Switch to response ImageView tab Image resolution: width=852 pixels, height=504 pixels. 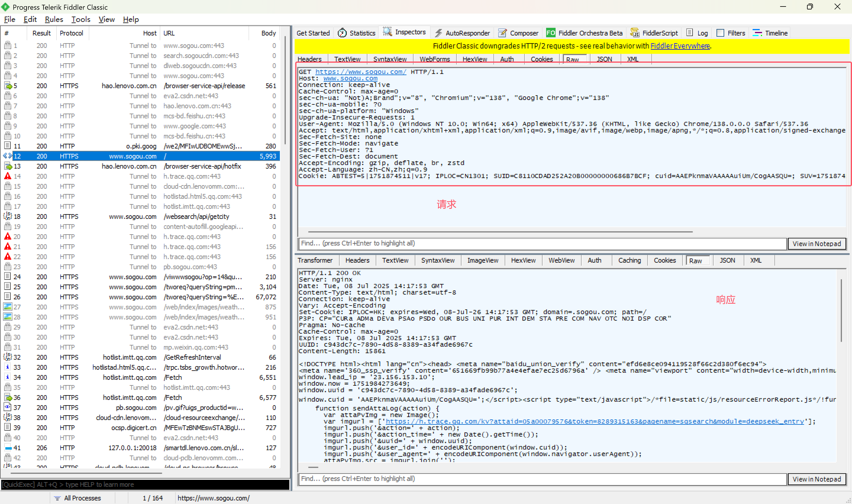coord(482,261)
